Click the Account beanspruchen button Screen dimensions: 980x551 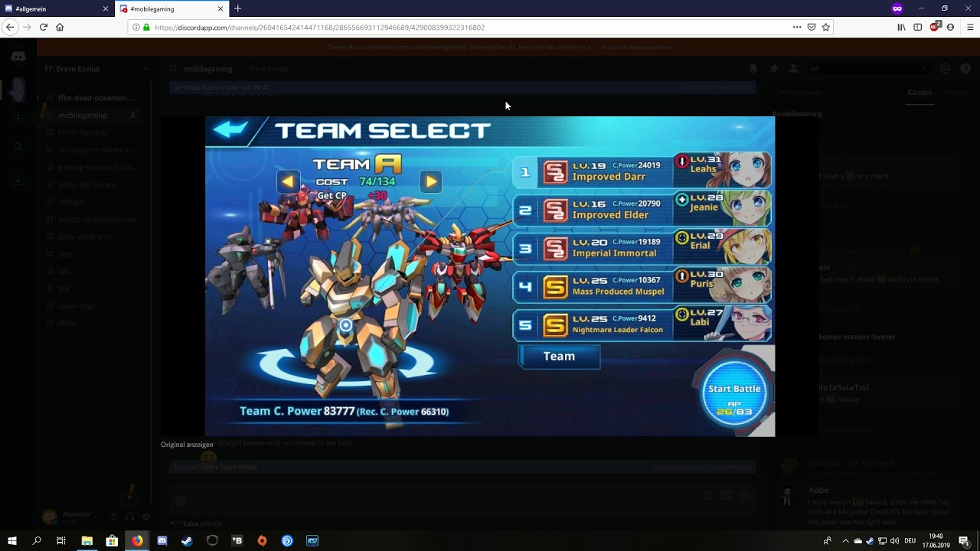coord(636,47)
